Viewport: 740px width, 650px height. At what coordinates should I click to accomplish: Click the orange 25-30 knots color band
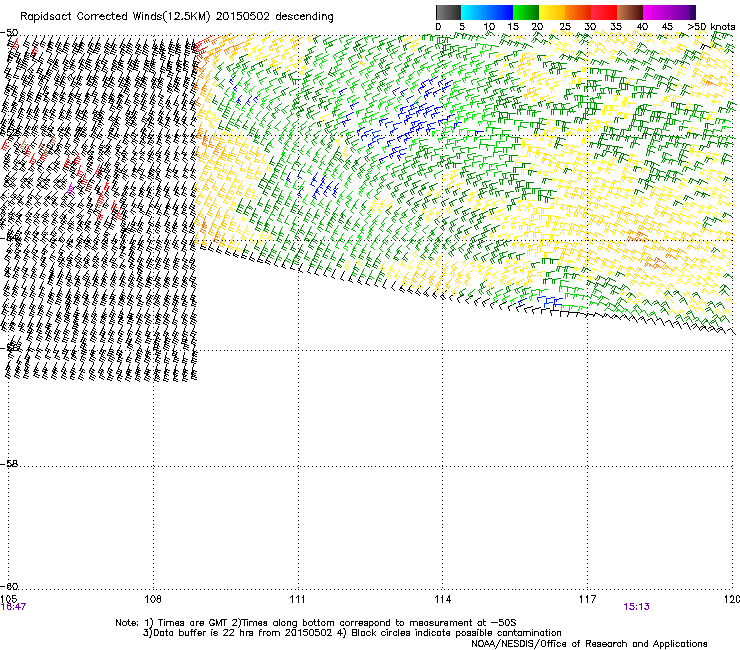pos(578,12)
